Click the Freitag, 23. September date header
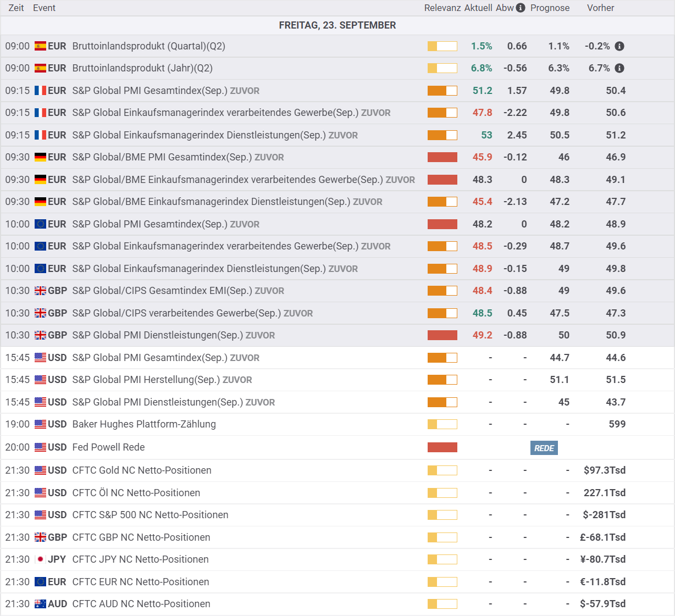Screen dimensions: 675x616 click(x=337, y=25)
